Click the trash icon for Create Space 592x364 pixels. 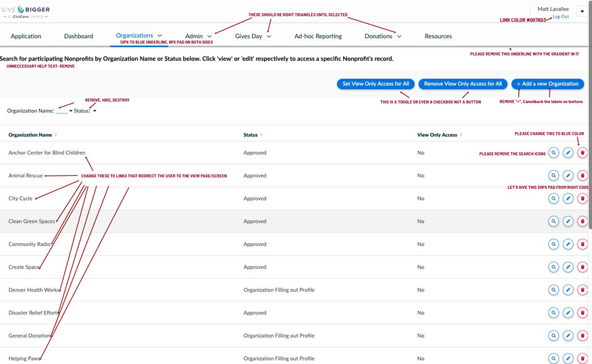tap(582, 267)
